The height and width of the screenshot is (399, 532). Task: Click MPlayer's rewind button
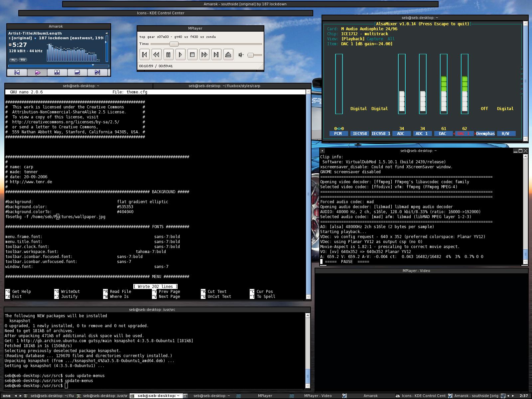(156, 55)
